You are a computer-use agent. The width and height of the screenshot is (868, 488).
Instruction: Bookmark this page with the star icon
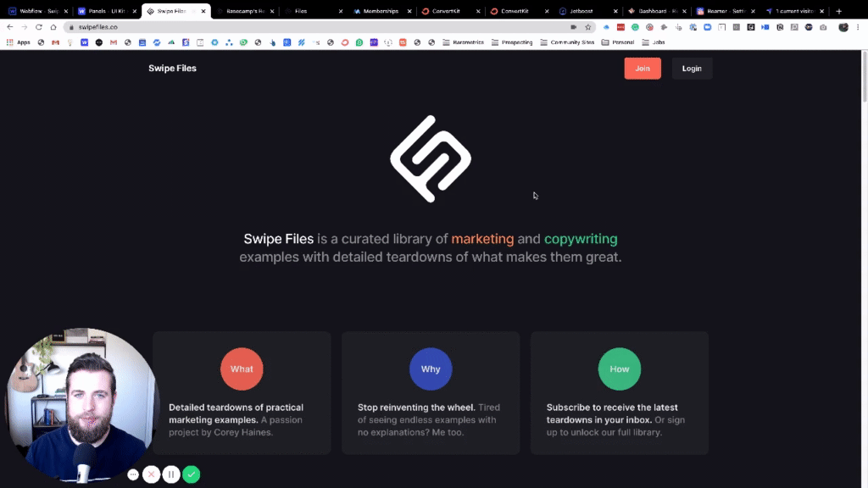pyautogui.click(x=588, y=26)
